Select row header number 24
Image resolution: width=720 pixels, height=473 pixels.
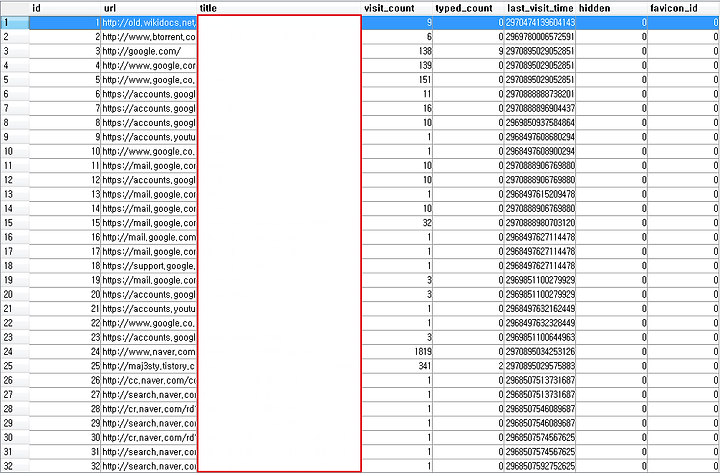pyautogui.click(x=15, y=352)
